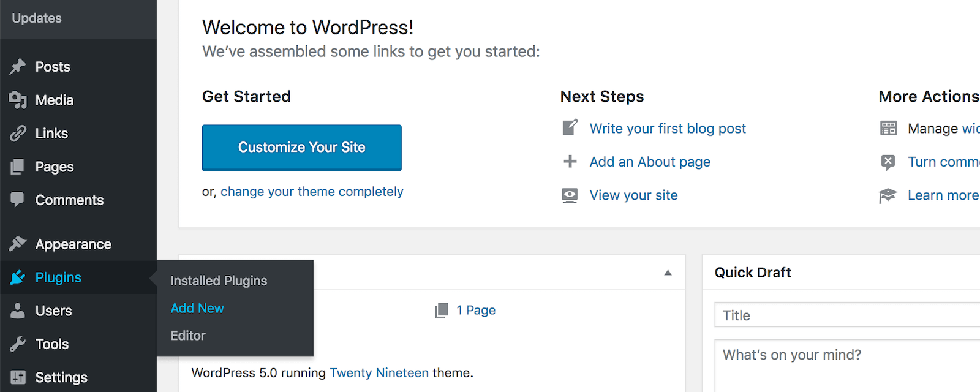This screenshot has height=392, width=980.
Task: Select the Links chain icon
Action: pyautogui.click(x=18, y=133)
